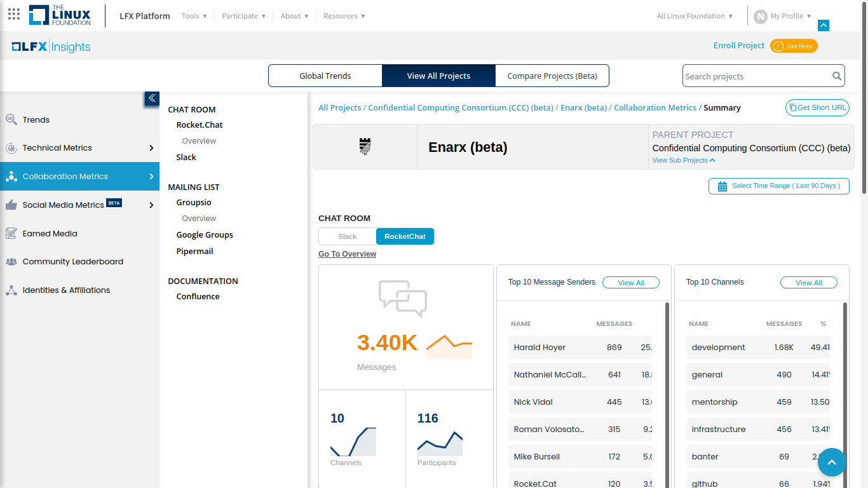
Task: Open the Participate dropdown menu
Action: pos(244,16)
